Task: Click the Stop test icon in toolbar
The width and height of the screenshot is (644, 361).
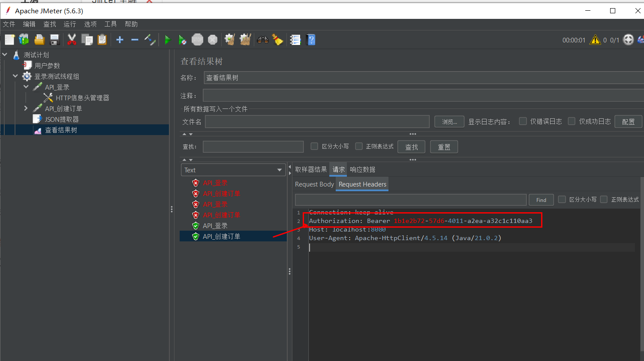Action: [197, 40]
